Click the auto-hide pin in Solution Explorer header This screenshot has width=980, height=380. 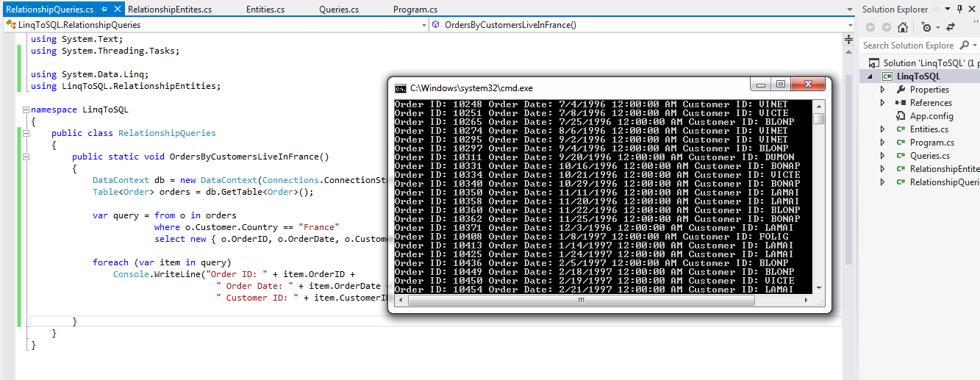point(959,10)
